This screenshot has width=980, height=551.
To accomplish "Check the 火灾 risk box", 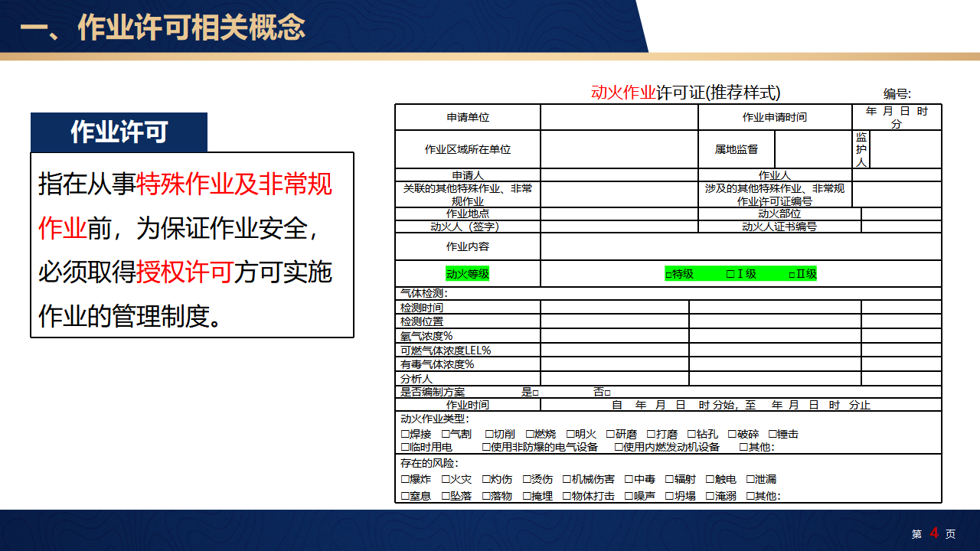I will (446, 480).
